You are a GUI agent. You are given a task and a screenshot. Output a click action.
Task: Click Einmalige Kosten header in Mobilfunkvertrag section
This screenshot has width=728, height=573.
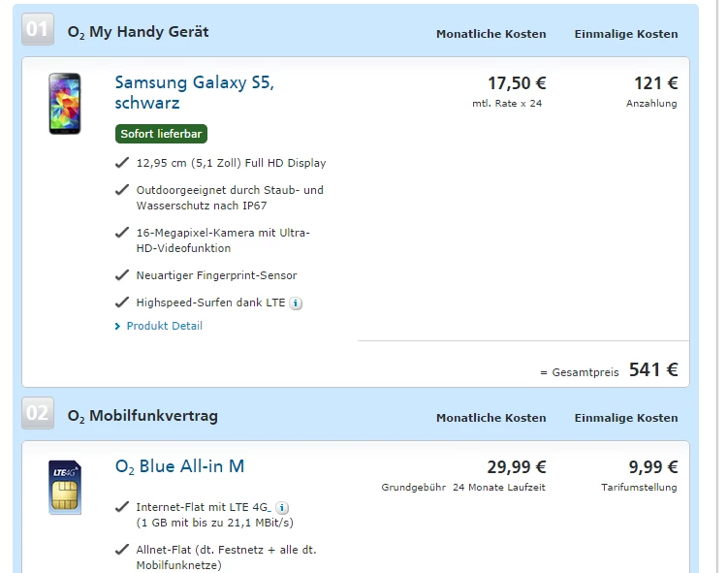pyautogui.click(x=626, y=418)
